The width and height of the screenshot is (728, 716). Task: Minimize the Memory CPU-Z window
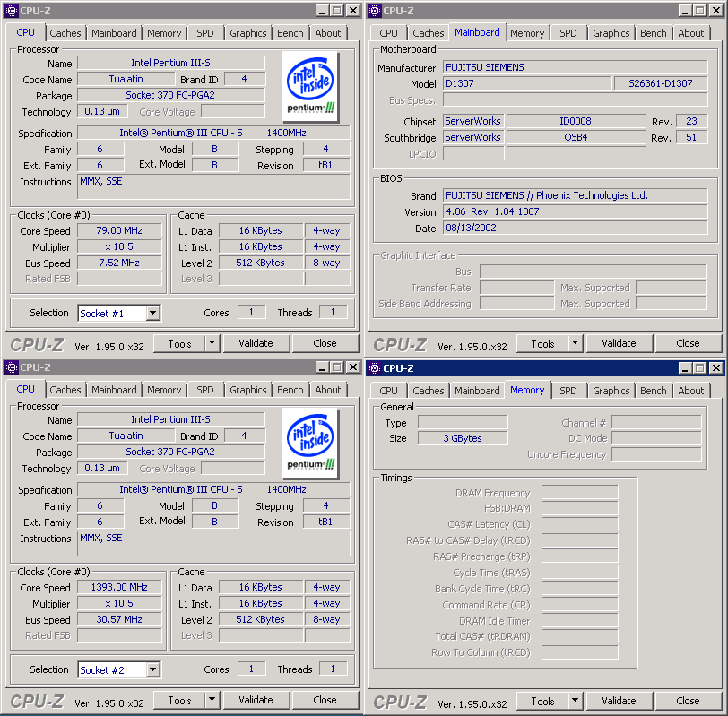pos(684,368)
